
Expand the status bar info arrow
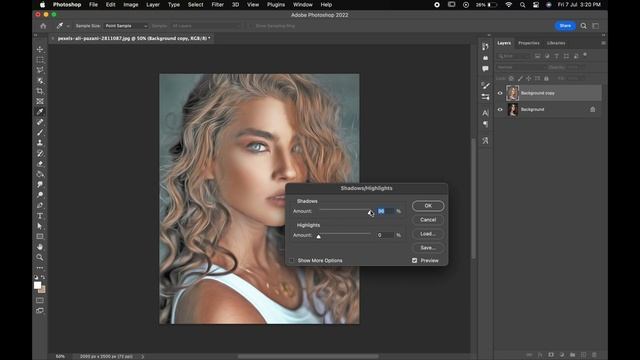tap(142, 356)
